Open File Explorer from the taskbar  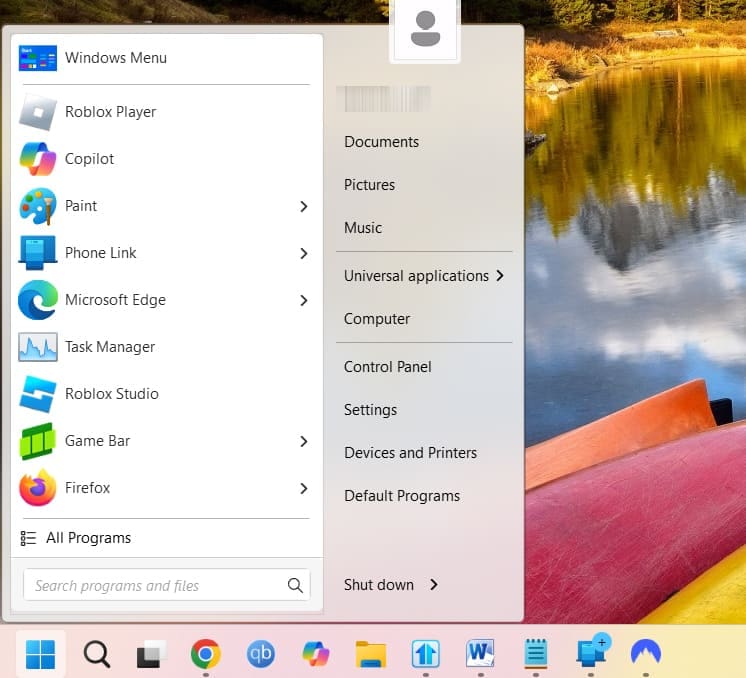(371, 654)
